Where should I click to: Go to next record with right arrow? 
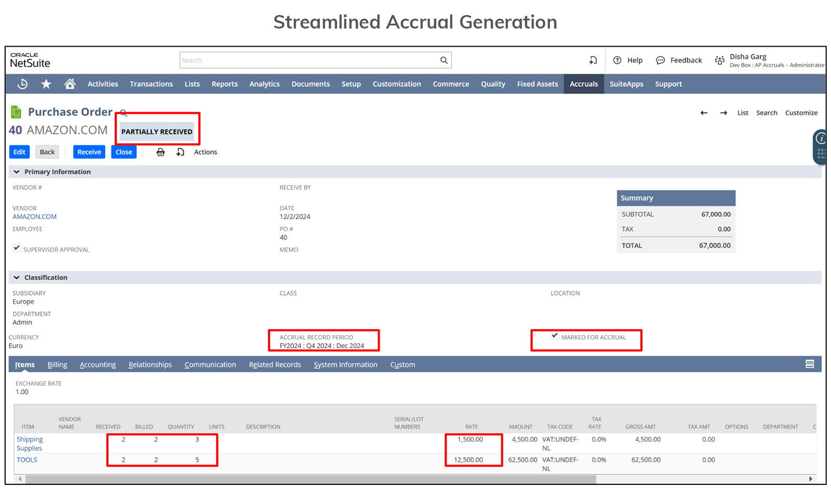pyautogui.click(x=723, y=113)
